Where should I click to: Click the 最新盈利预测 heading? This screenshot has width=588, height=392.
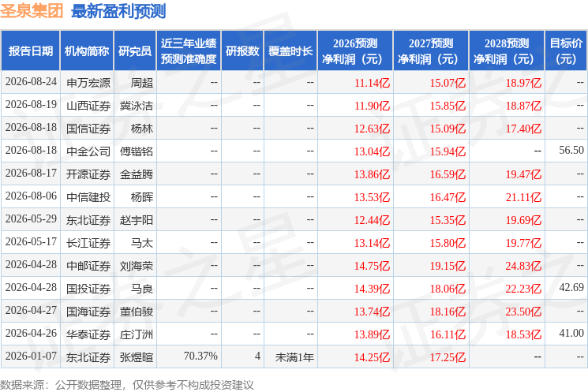pos(118,11)
